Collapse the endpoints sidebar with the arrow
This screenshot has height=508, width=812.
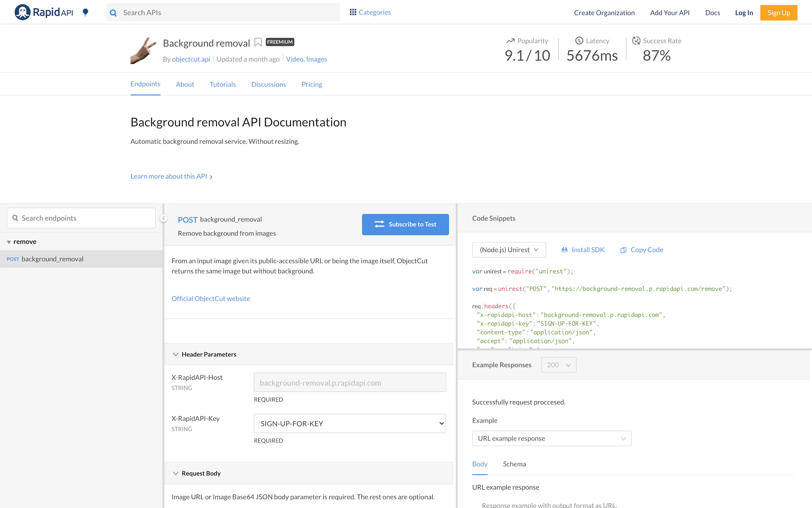click(163, 218)
